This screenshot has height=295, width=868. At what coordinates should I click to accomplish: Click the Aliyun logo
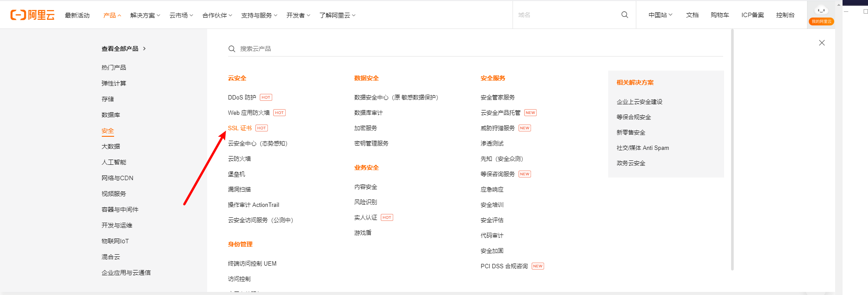click(x=32, y=15)
